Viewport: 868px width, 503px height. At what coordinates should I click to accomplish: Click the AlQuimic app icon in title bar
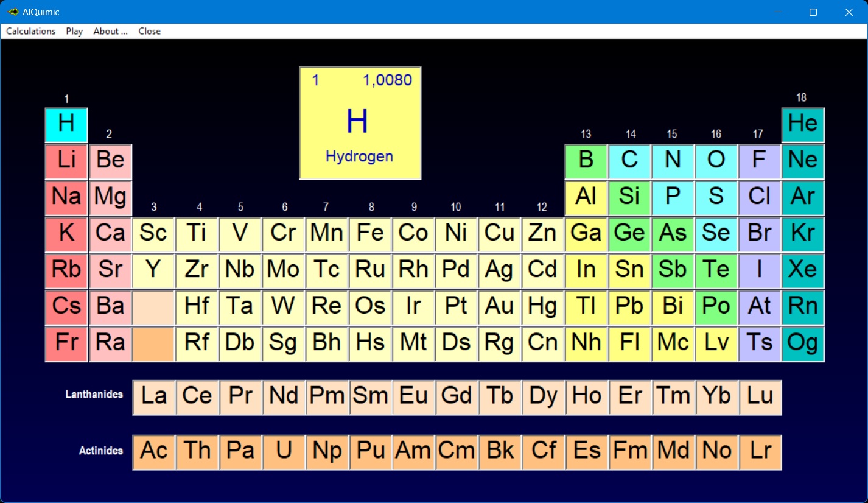pyautogui.click(x=13, y=12)
